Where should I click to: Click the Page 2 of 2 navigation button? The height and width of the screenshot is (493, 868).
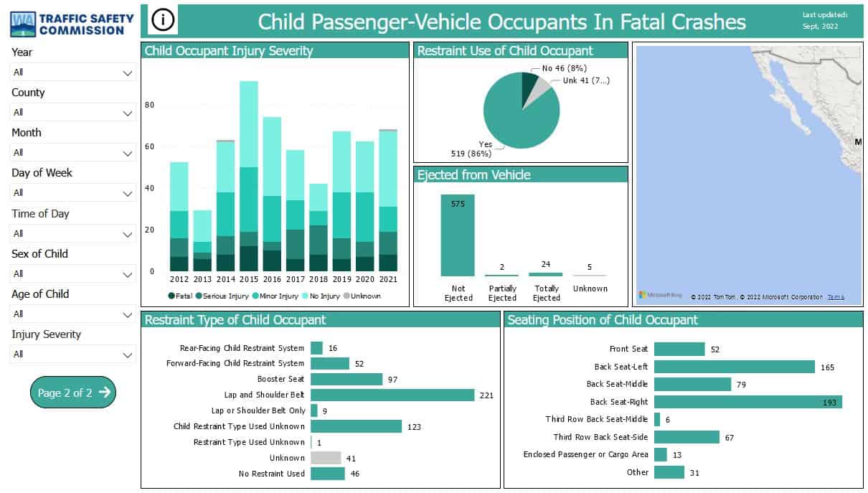[x=72, y=392]
